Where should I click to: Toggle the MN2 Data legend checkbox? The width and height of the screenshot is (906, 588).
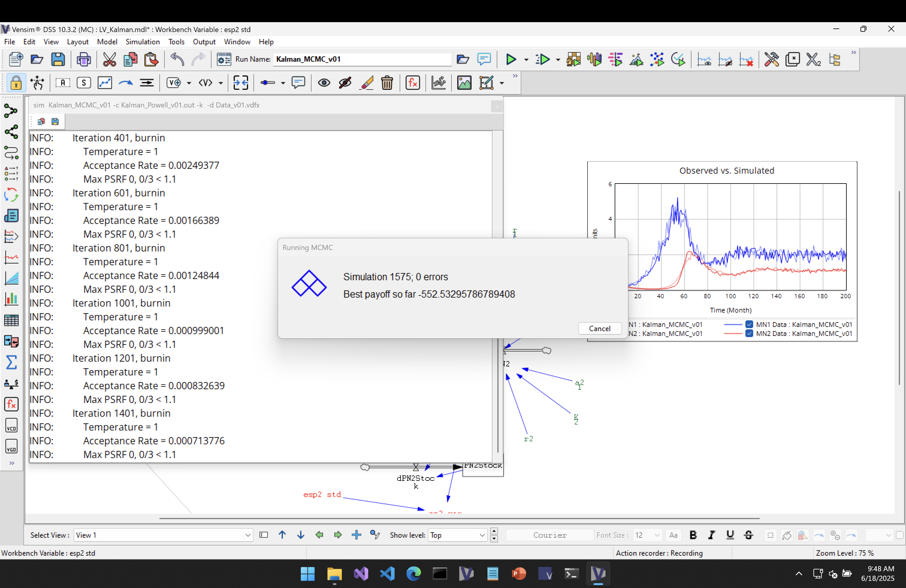(x=749, y=334)
